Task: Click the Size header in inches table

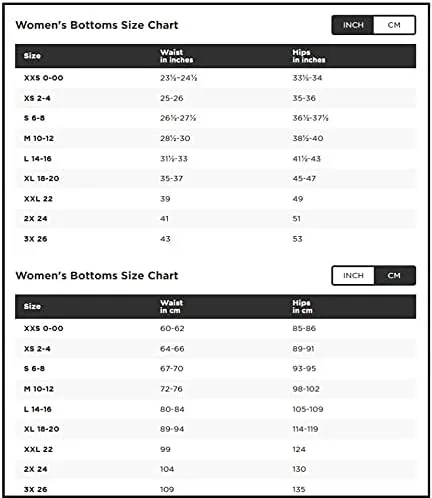Action: pos(32,56)
